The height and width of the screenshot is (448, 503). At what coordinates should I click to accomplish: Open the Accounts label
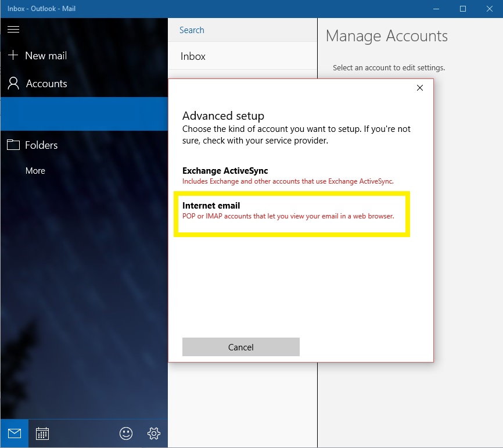tap(46, 84)
